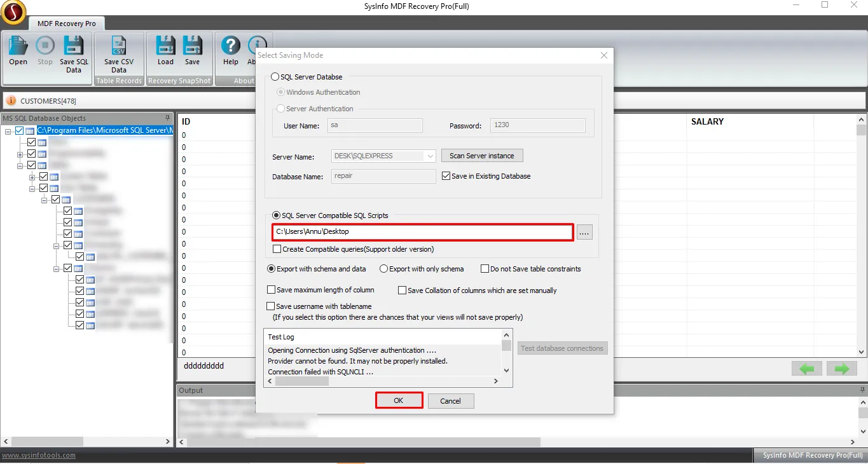Screen dimensions: 868x464
Task: Browse for folder with the .... button
Action: [585, 232]
